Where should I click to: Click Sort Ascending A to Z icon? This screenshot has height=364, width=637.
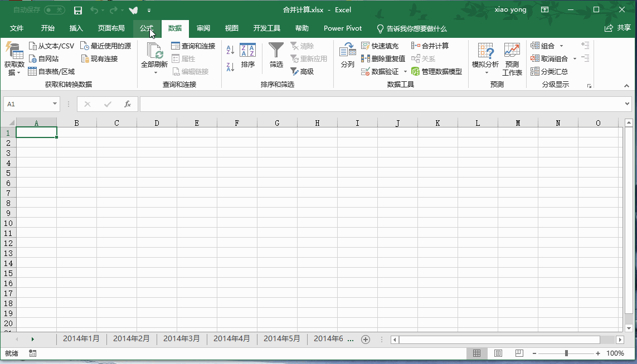point(230,50)
